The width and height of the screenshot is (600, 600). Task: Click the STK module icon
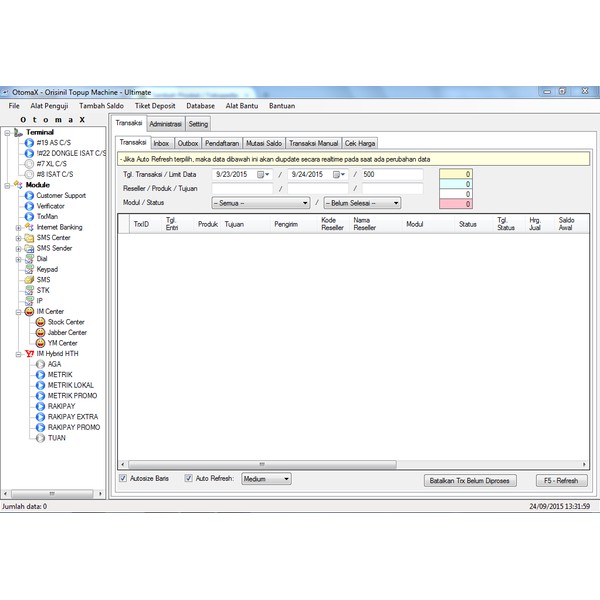[x=29, y=290]
